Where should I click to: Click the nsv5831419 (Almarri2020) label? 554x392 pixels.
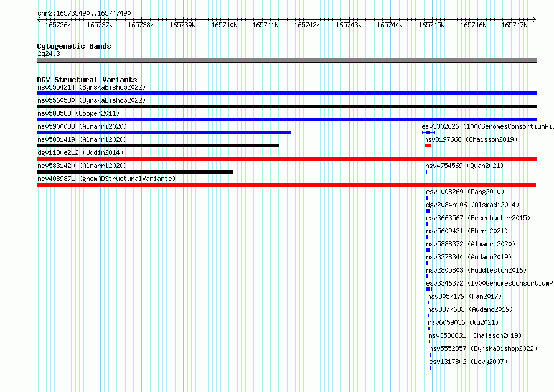tap(82, 139)
